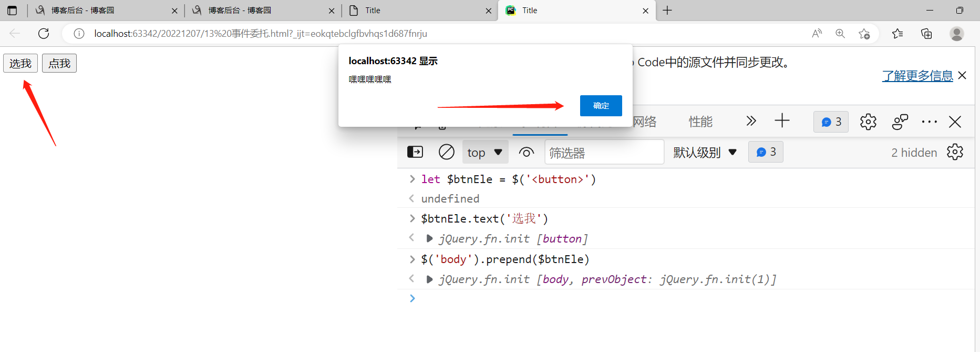Open the tab actions menu icon
980x352 pixels.
(12, 10)
